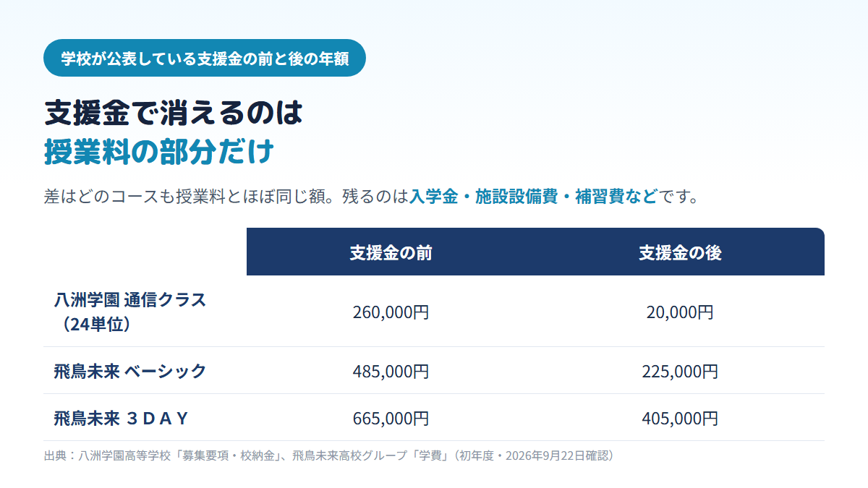
Task: Select the blue heading 授業料の部分だけ
Action: [x=159, y=152]
